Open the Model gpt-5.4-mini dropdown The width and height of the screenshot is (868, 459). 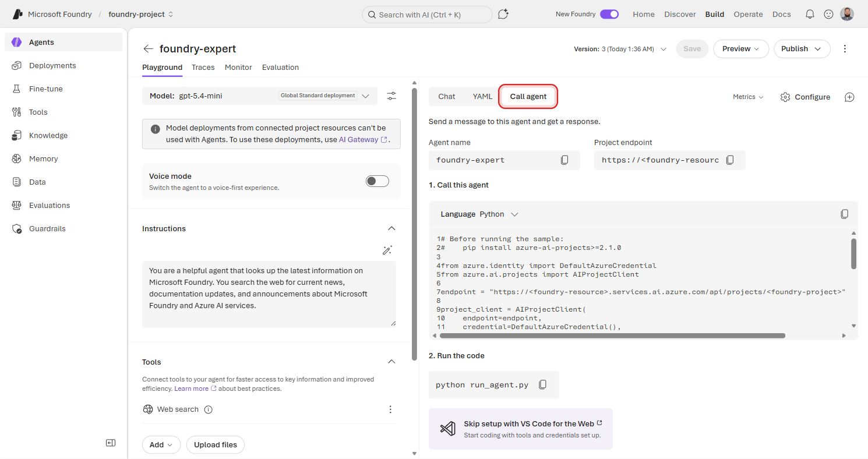[260, 96]
